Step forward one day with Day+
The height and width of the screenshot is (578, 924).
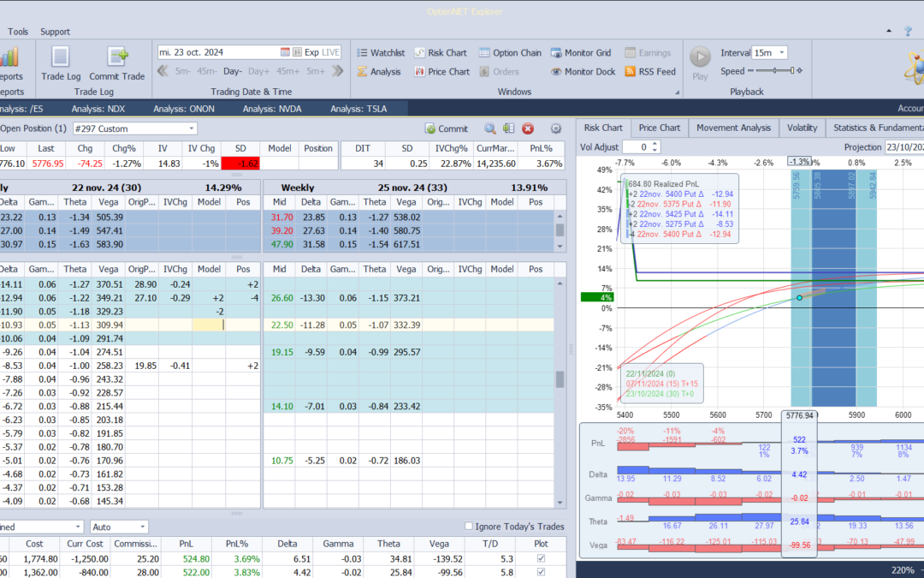(258, 71)
